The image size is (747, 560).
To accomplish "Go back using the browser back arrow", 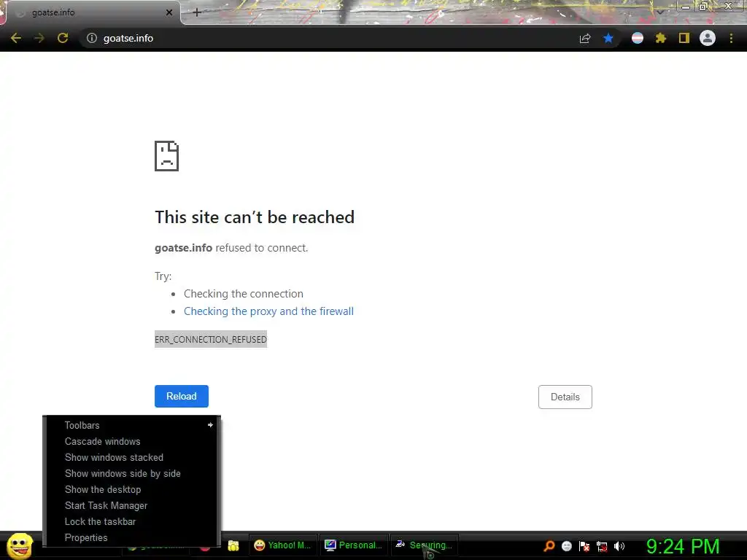I will coord(16,38).
